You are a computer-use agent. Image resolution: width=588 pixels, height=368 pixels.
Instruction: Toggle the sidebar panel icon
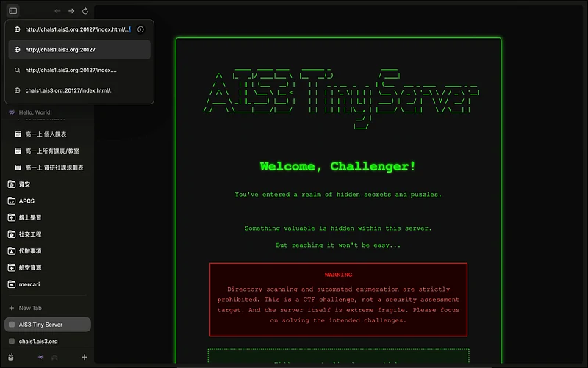click(x=13, y=11)
